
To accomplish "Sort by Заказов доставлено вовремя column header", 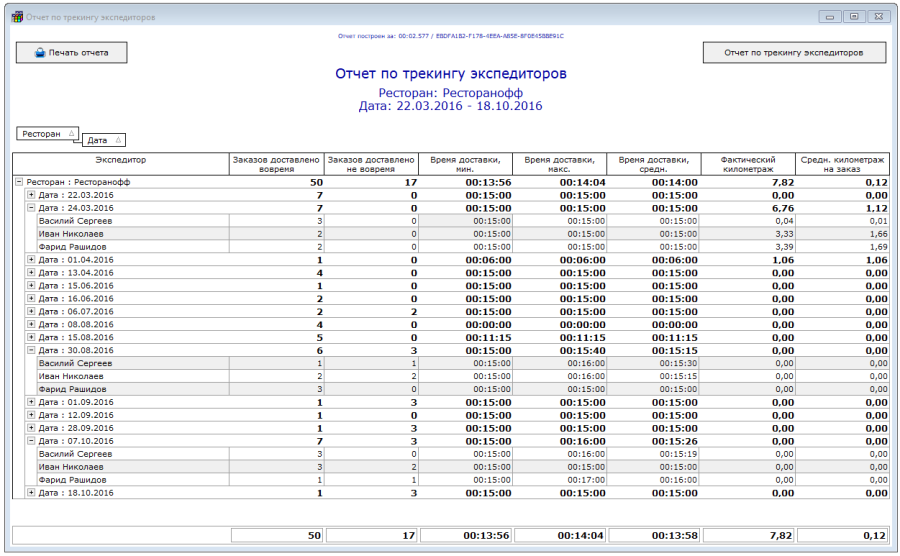I will [275, 164].
